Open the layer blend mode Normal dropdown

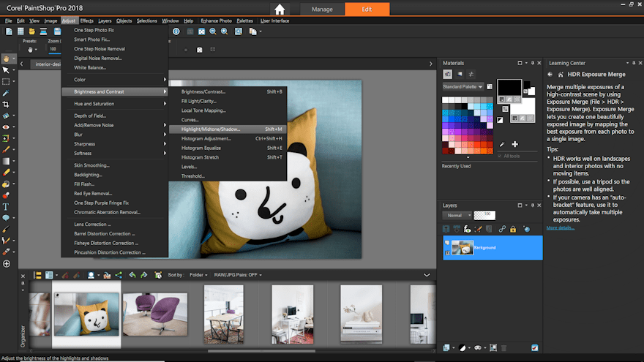click(x=457, y=216)
